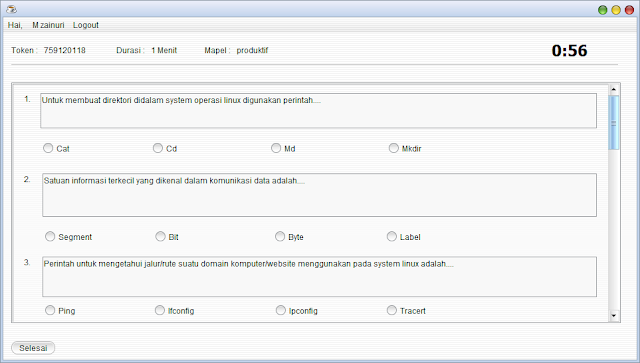
Task: Click the scrollbar up arrow
Action: pos(613,89)
